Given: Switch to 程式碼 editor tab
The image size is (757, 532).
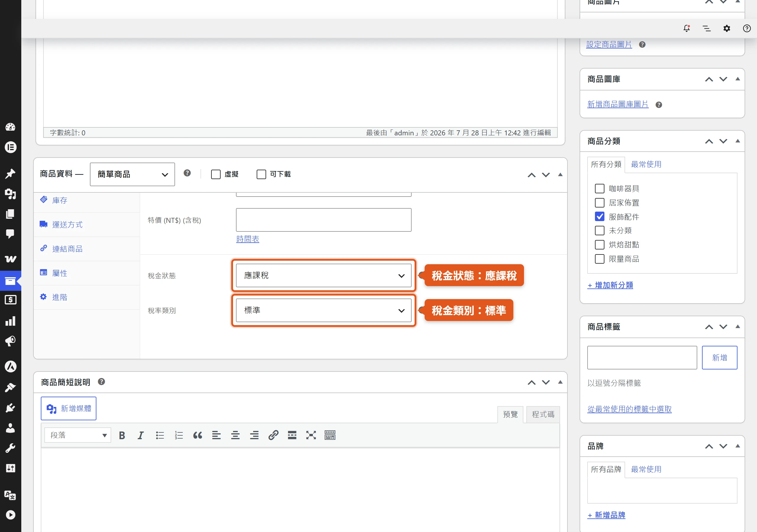Looking at the screenshot, I should click(543, 414).
